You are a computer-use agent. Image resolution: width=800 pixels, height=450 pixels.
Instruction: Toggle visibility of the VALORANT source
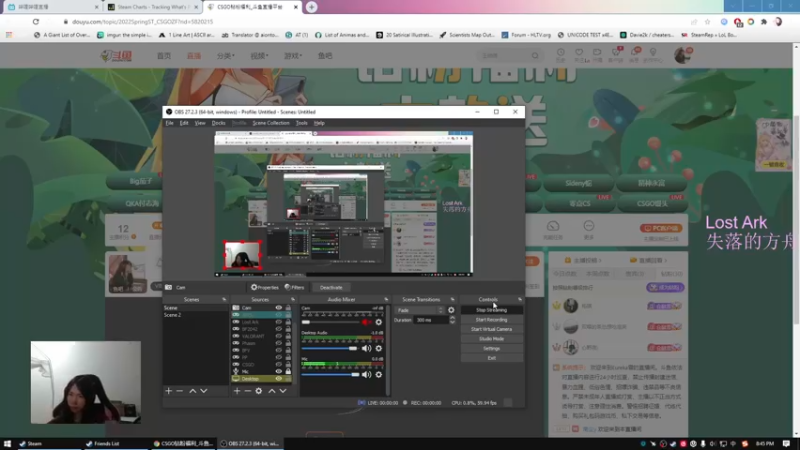279,336
